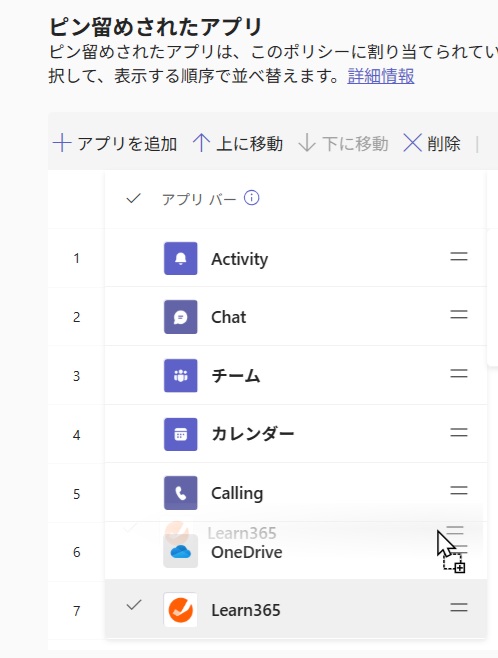
Task: Open the アプリ バー info icon
Action: (x=251, y=198)
